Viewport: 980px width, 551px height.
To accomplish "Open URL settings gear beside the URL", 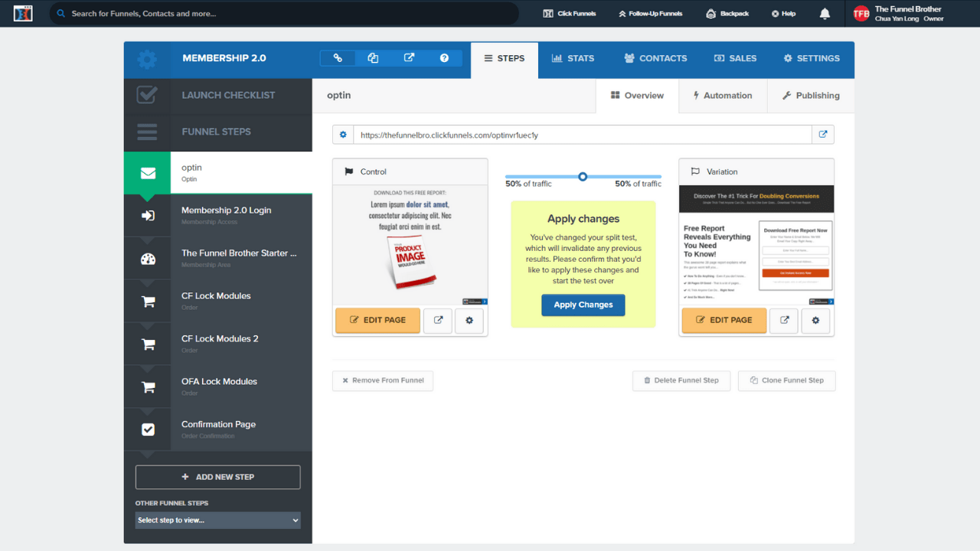I will 343,135.
